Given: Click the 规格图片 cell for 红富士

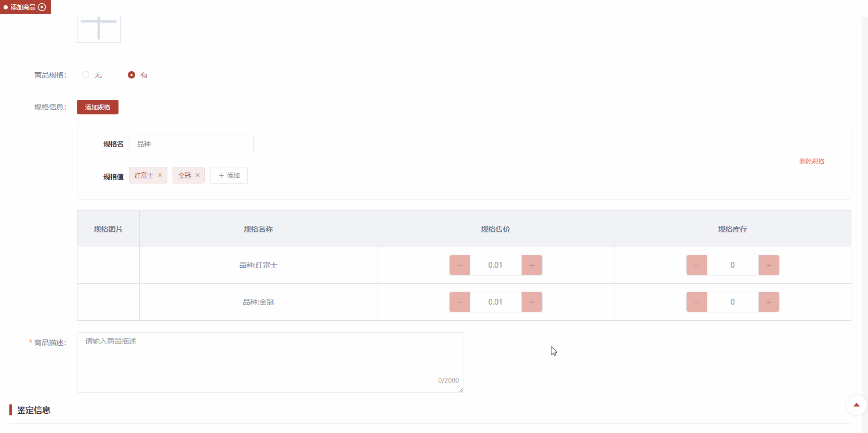Looking at the screenshot, I should (108, 265).
